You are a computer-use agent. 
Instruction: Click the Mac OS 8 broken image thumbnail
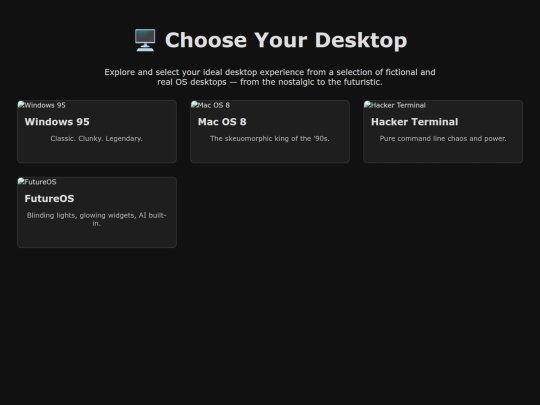(210, 105)
